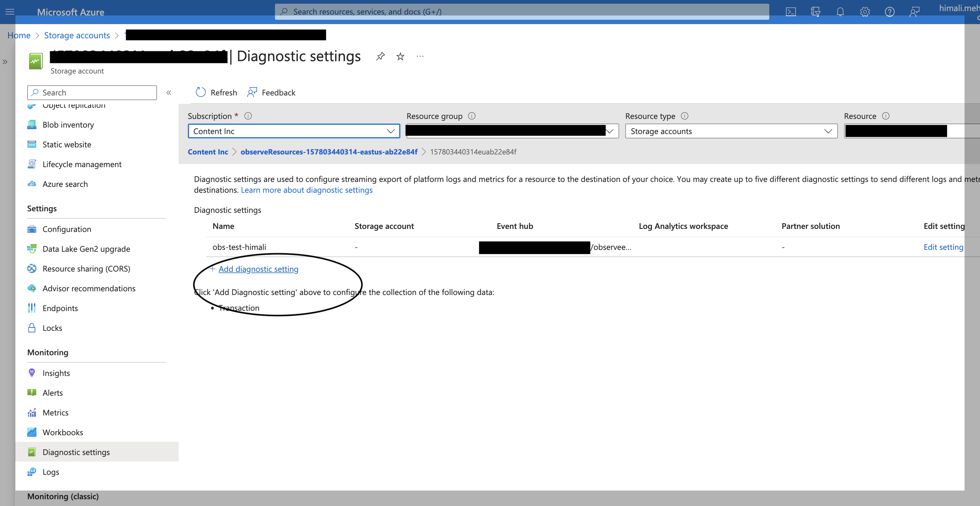Open the Resource group dropdown arrow
This screenshot has width=980, height=506.
pyautogui.click(x=610, y=131)
